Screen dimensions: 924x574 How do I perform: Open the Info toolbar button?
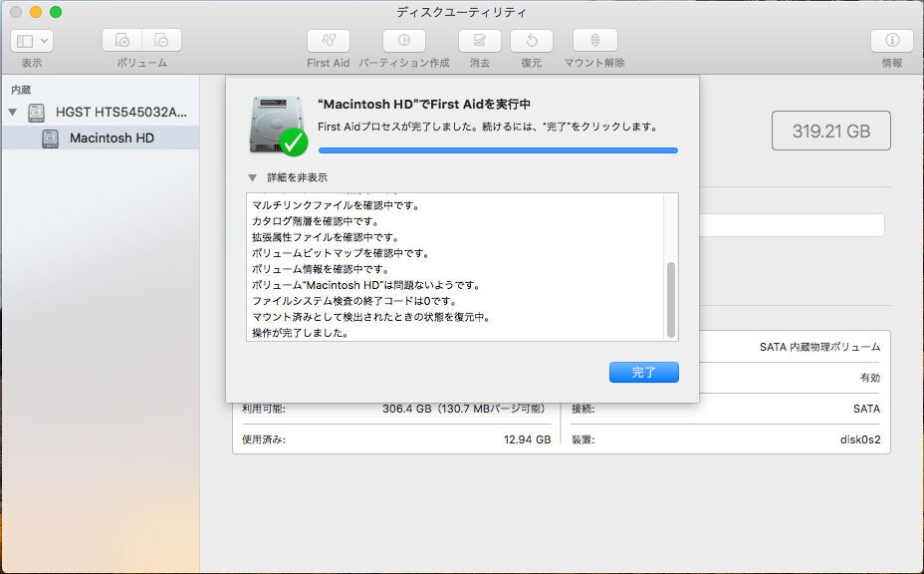click(892, 40)
